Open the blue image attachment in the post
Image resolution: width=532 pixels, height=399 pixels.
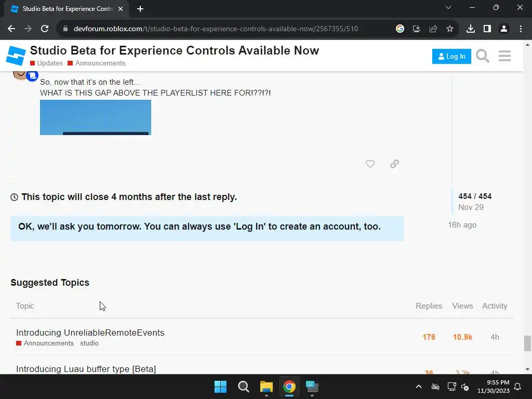pyautogui.click(x=96, y=117)
